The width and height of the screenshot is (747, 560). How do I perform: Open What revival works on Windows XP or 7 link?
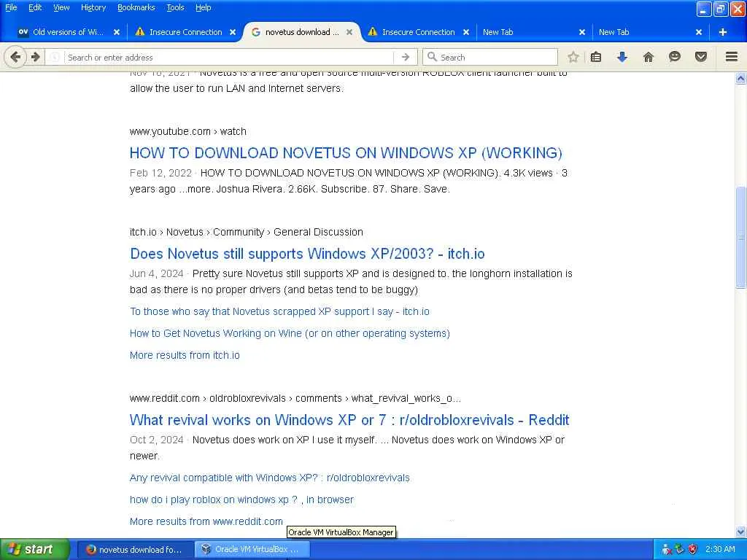pyautogui.click(x=349, y=420)
